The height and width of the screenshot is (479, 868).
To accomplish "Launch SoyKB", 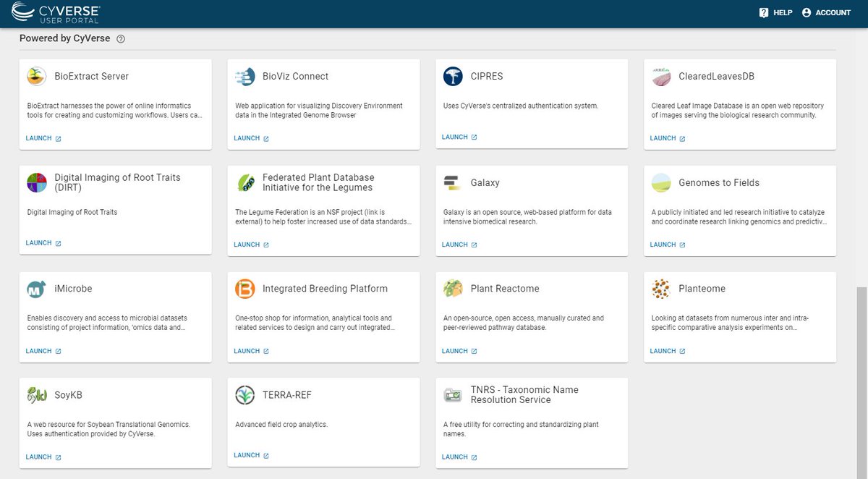I will pos(43,457).
